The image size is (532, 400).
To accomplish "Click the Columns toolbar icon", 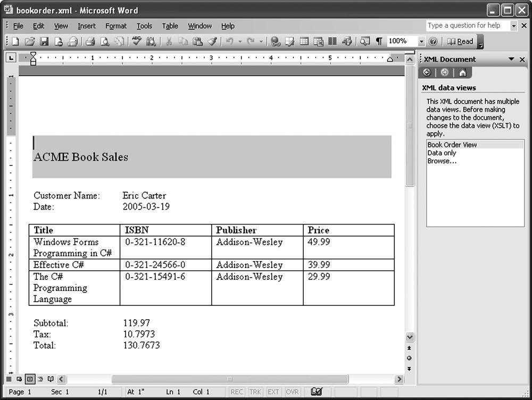I will click(x=332, y=41).
